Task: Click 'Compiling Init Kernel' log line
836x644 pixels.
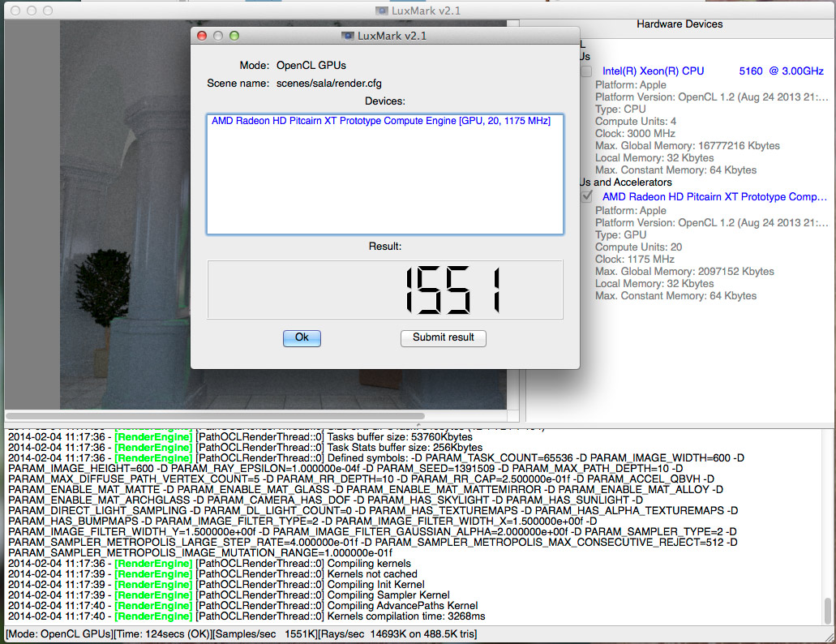Action: click(216, 585)
